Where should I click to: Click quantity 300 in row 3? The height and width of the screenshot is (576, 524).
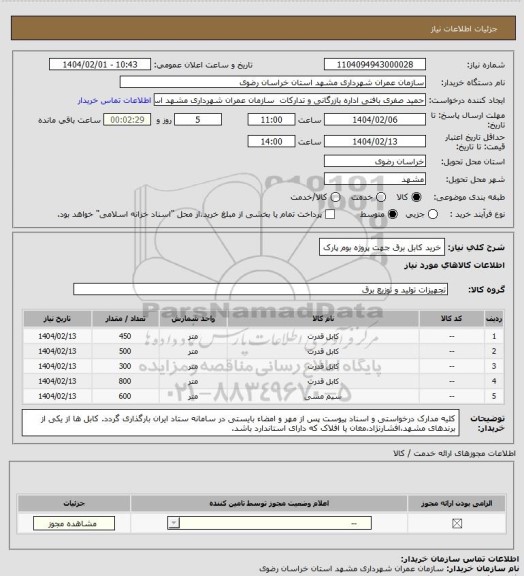point(125,366)
